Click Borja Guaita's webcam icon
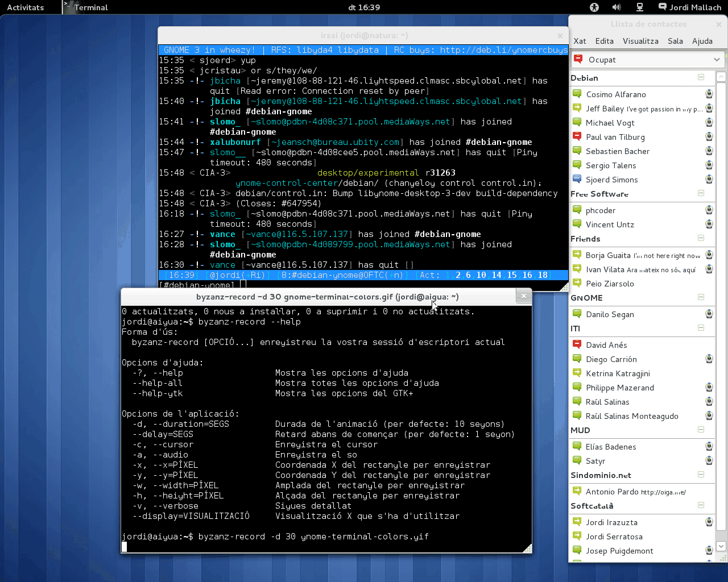This screenshot has height=582, width=728. [709, 255]
